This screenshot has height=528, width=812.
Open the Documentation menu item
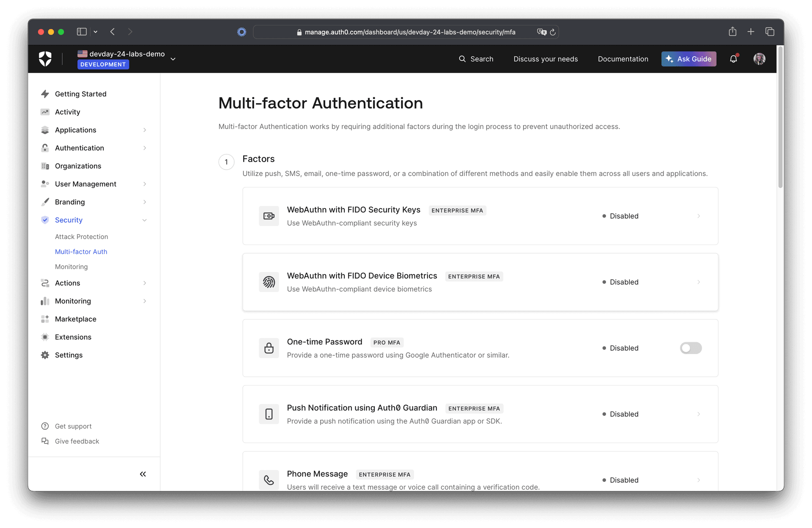tap(623, 59)
